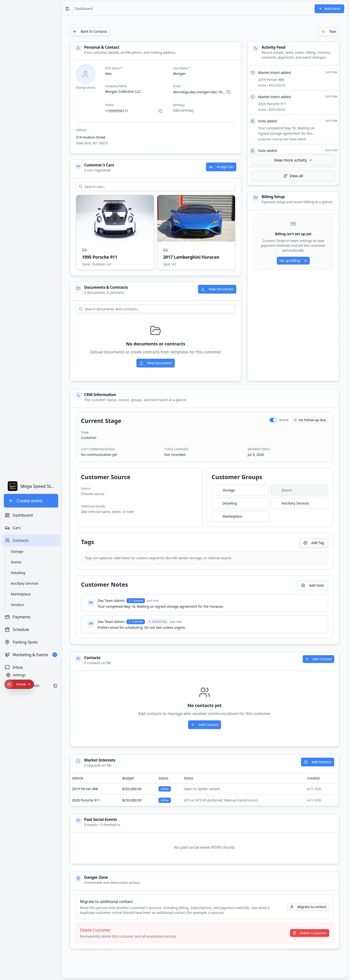The image size is (349, 980).
Task: Click the notification badge on Marketing & Events
Action: click(55, 654)
